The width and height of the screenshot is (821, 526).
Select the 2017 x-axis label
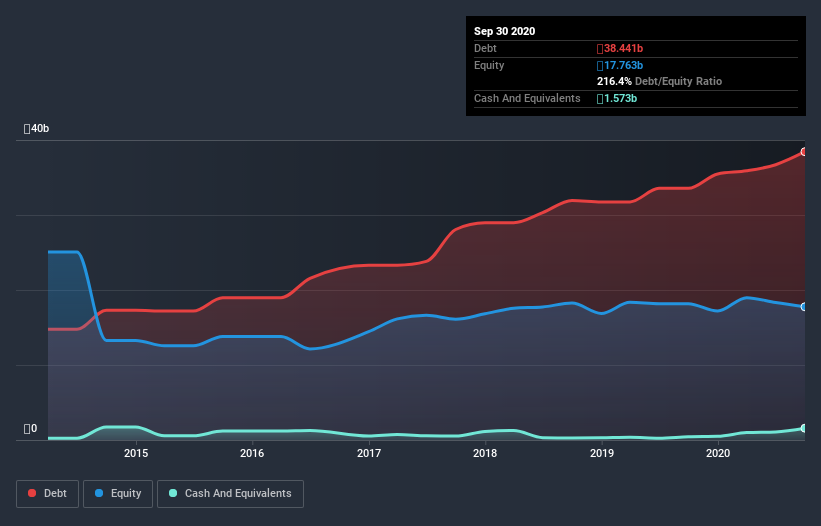(369, 453)
